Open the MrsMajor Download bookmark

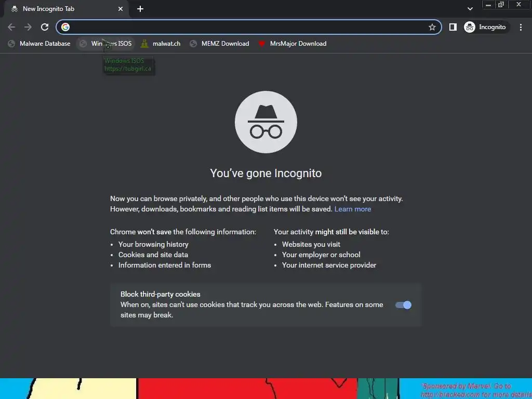tap(293, 44)
